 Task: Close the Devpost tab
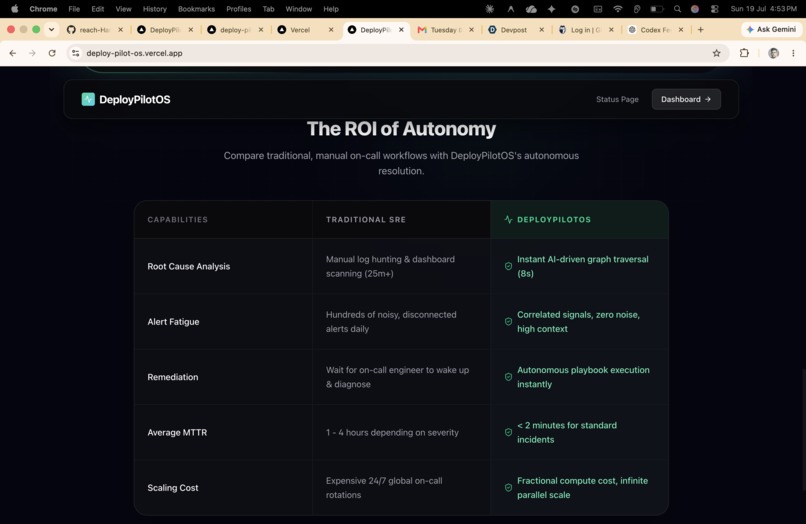click(541, 30)
